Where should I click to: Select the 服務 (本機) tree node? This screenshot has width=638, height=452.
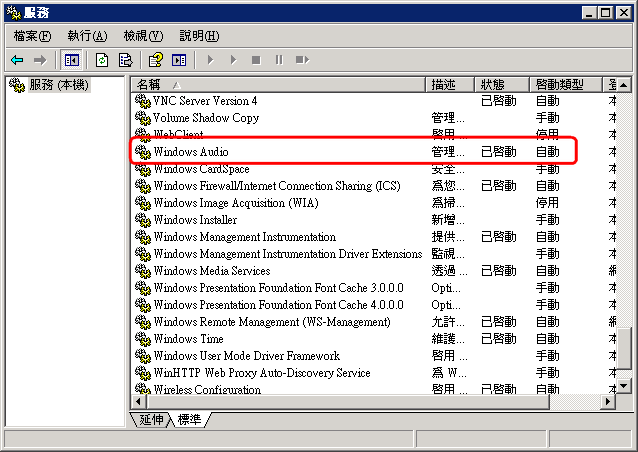click(59, 85)
